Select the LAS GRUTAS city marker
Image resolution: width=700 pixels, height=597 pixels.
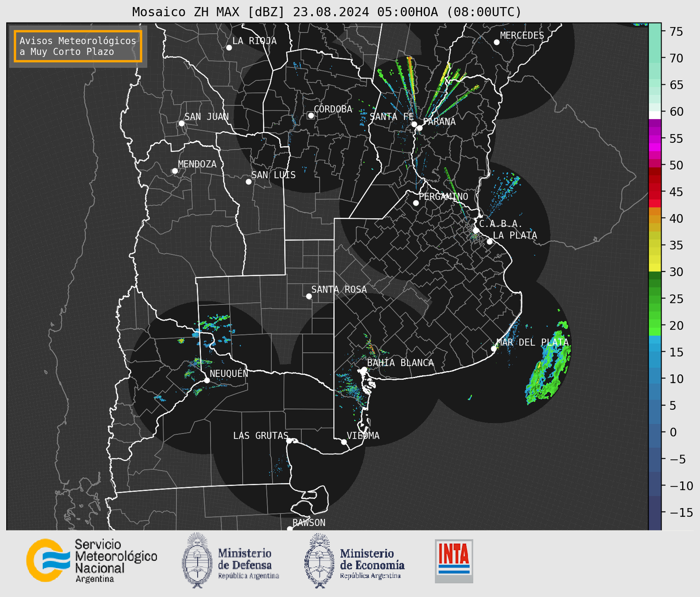(x=289, y=441)
